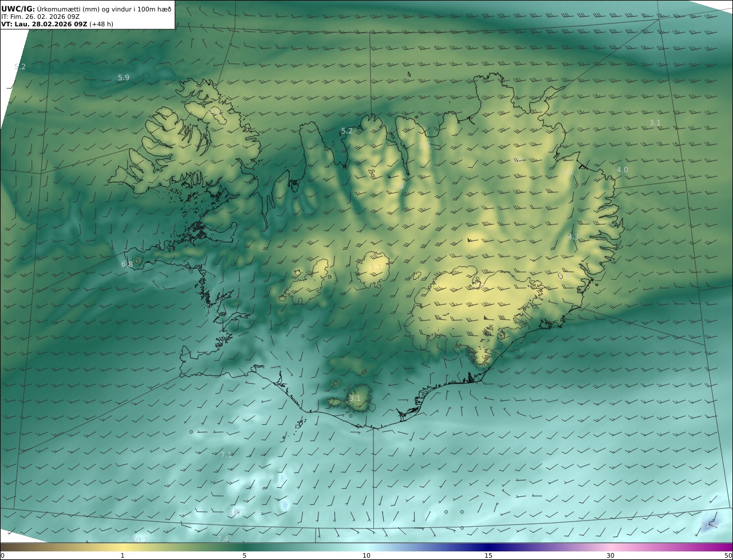Pick the pink colorbar section at 30
The height and width of the screenshot is (560, 733).
tap(610, 547)
